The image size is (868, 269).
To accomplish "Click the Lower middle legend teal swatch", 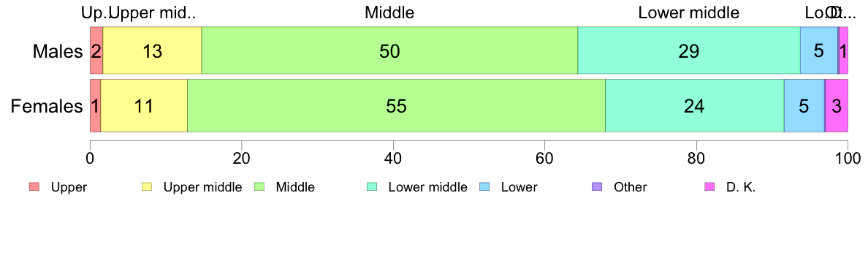I will (371, 187).
